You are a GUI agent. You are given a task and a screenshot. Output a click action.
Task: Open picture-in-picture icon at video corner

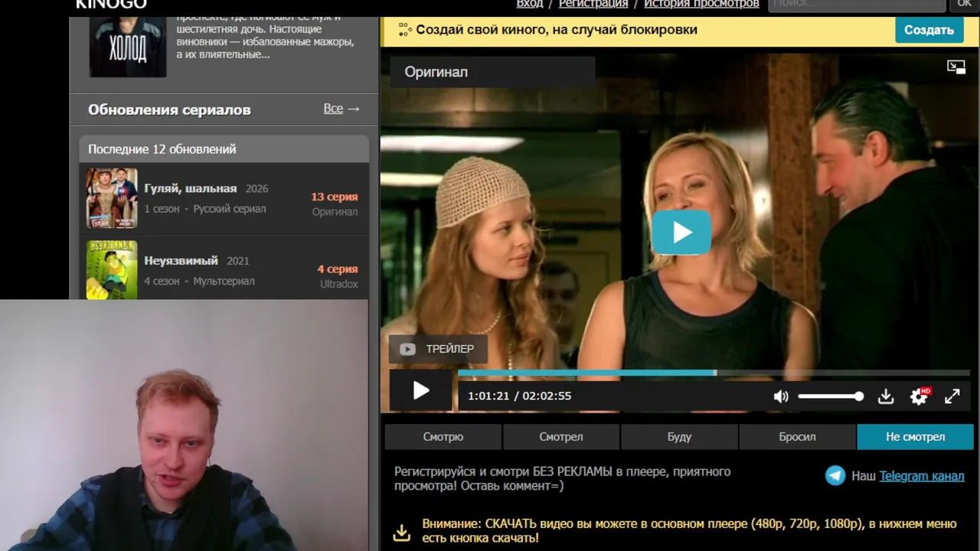click(956, 67)
